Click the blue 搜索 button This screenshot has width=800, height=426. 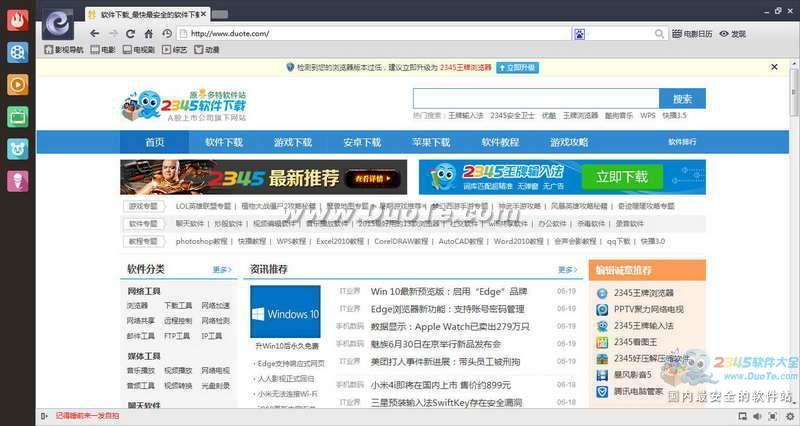[682, 98]
